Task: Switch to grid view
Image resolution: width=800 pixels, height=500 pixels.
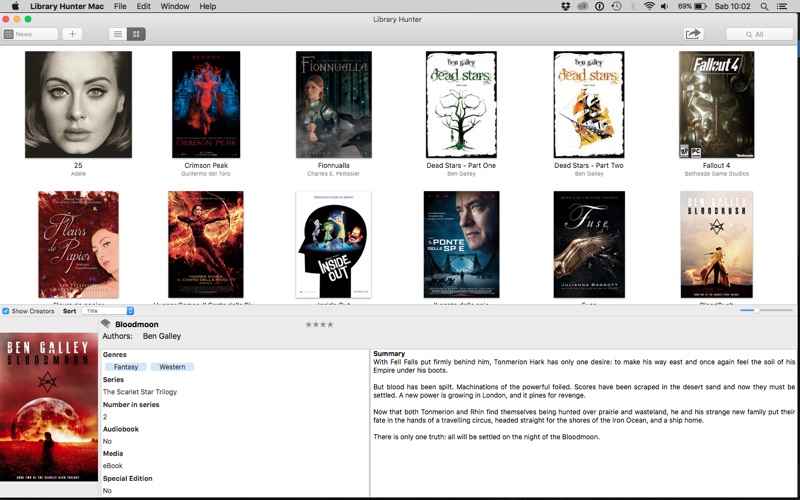Action: tap(136, 34)
